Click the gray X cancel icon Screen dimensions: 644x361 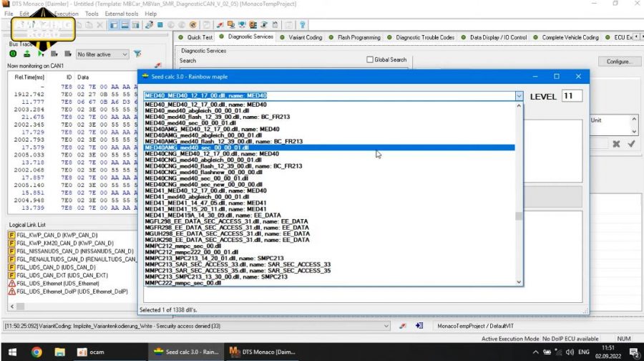(x=616, y=144)
